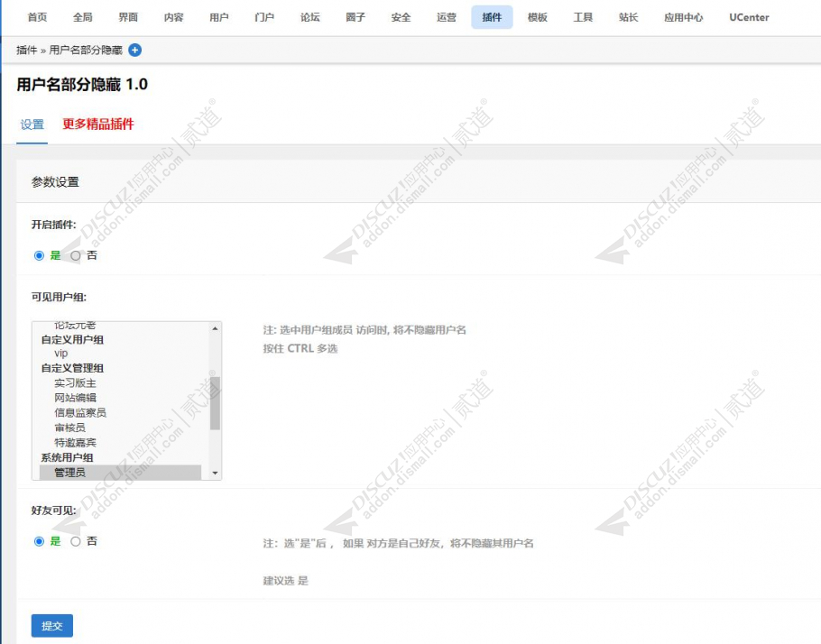Open the 站长 menu
Viewport: 821px width, 644px height.
628,17
